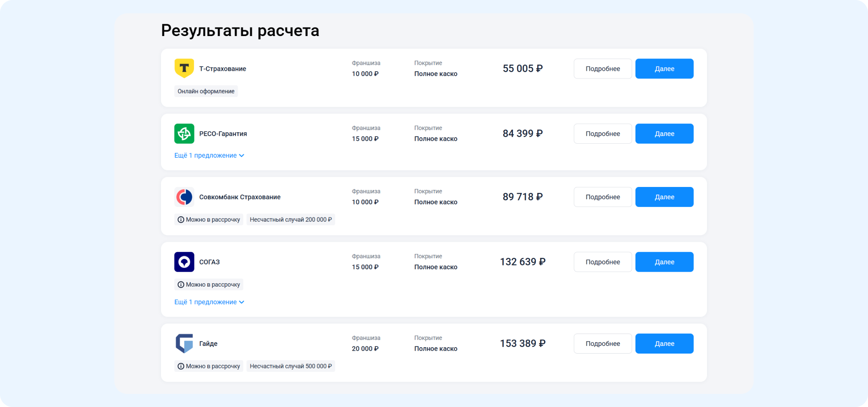The image size is (868, 407).
Task: Click info icon in Совкомбанк installment tag
Action: pyautogui.click(x=181, y=220)
